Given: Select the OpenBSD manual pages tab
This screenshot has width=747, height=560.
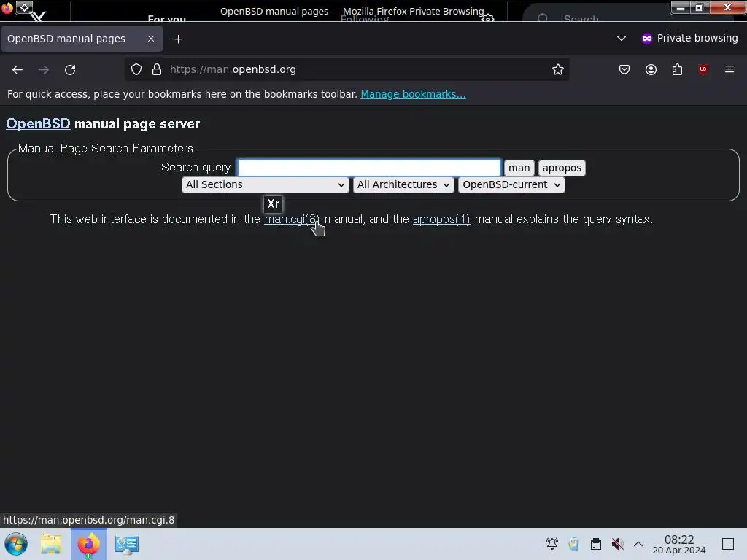Looking at the screenshot, I should (82, 39).
